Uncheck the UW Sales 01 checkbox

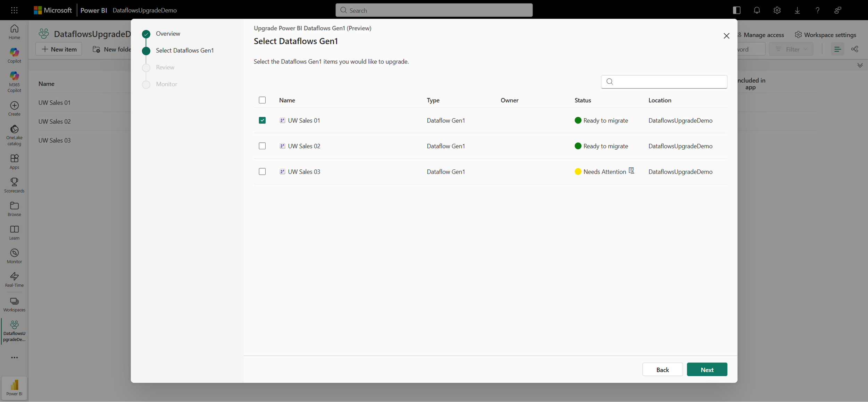click(x=262, y=120)
